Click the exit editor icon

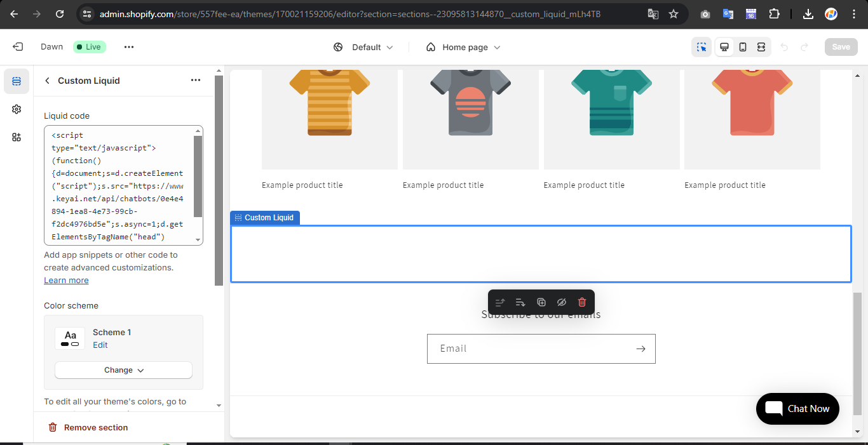[18, 47]
